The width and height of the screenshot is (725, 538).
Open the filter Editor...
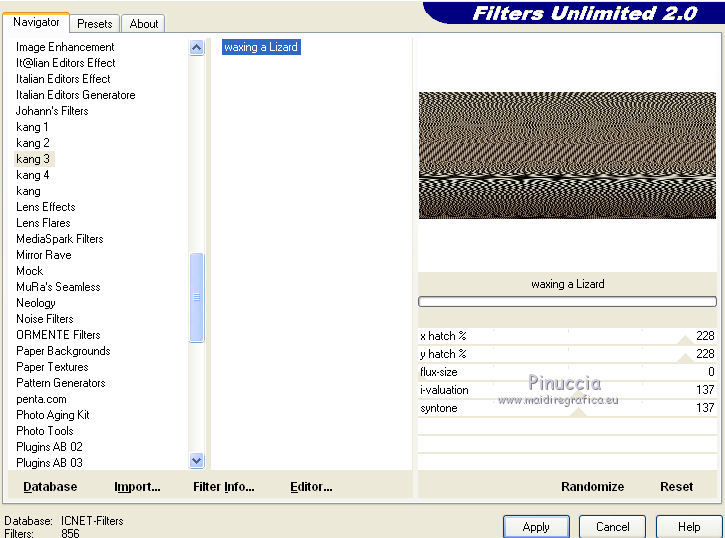311,487
